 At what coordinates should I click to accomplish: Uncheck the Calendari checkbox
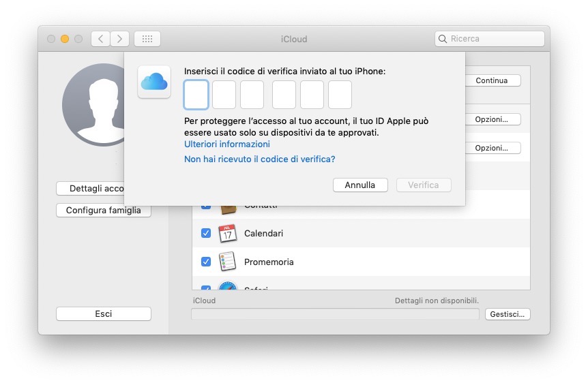coord(206,233)
